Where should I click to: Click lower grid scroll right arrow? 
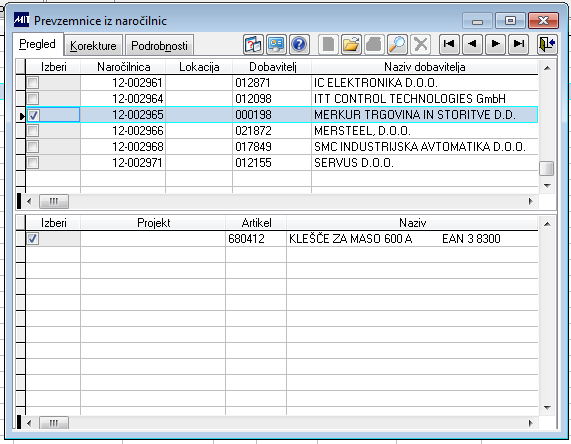[x=531, y=423]
